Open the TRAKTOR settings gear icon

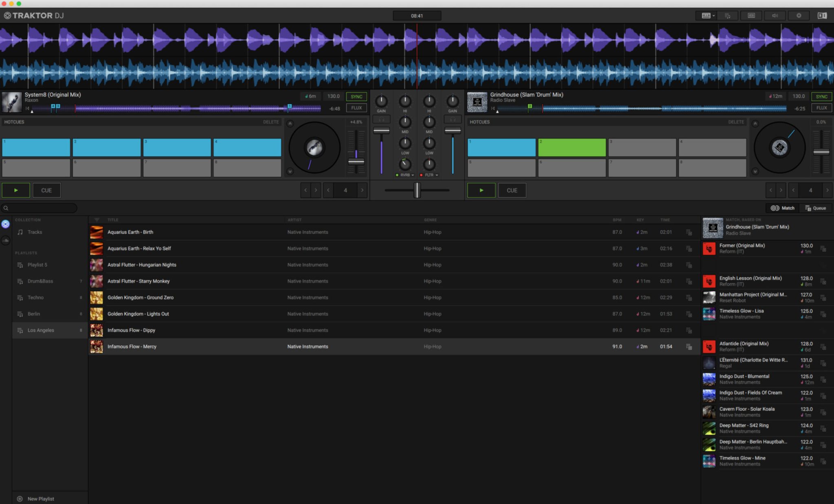click(798, 15)
